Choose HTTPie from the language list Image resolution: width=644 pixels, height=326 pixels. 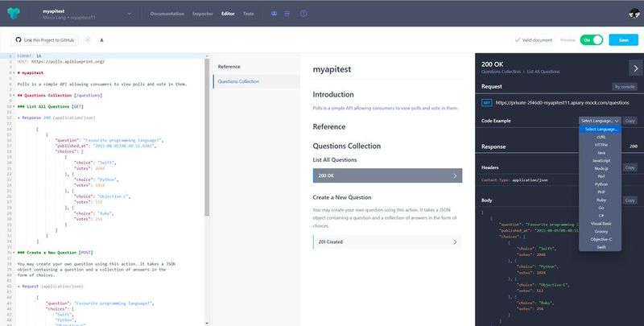click(601, 145)
